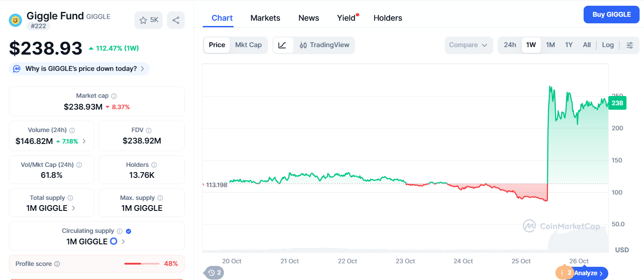This screenshot has width=644, height=280.
Task: Click the Holders info icon
Action: pyautogui.click(x=154, y=165)
